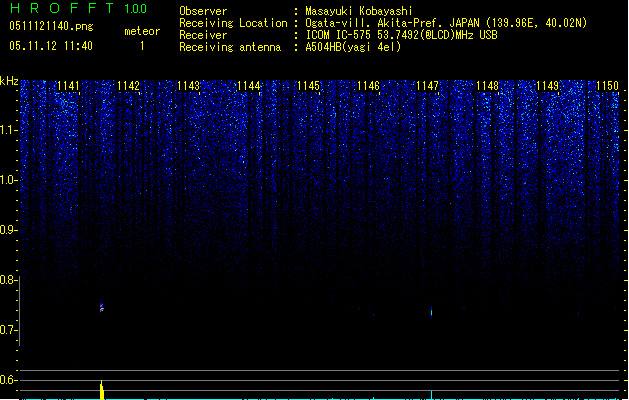Click the Observer field label

[x=203, y=11]
